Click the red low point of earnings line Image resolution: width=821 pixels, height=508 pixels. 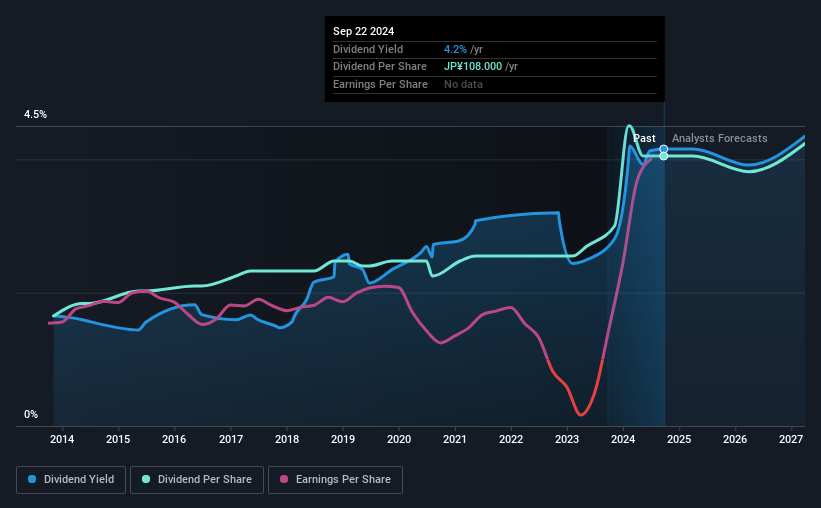pos(581,414)
